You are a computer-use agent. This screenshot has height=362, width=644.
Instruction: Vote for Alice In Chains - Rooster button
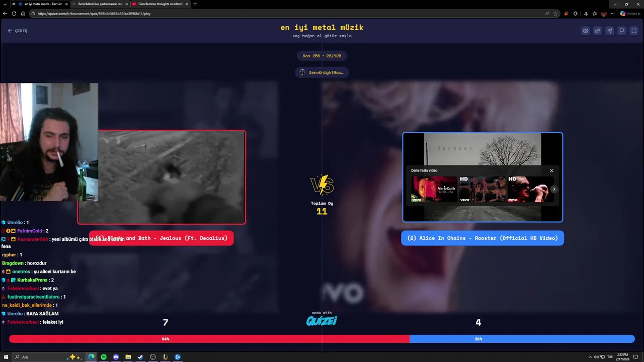[x=482, y=238]
